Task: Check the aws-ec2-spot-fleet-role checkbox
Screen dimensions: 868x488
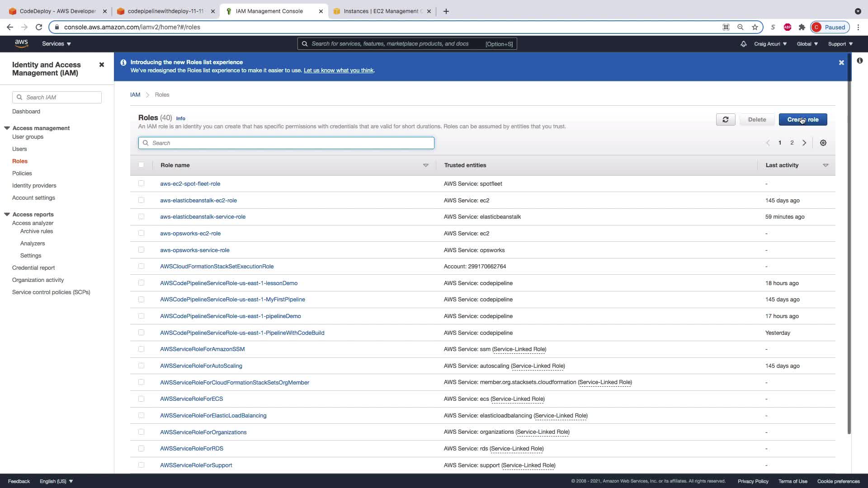Action: pos(141,183)
